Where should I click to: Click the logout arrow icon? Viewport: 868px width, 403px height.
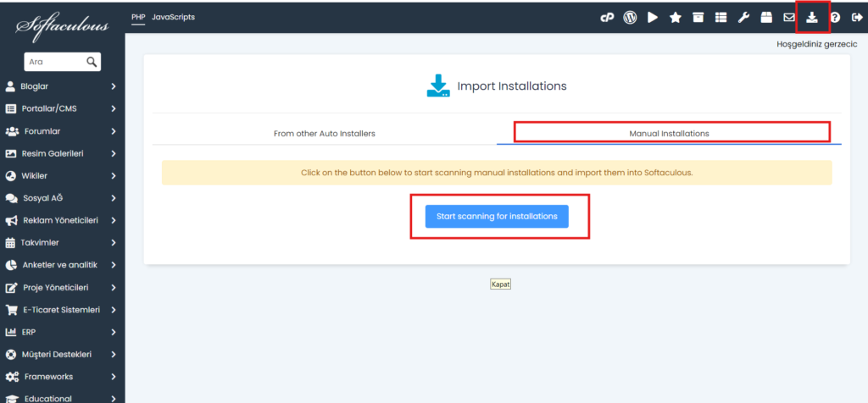pos(857,18)
